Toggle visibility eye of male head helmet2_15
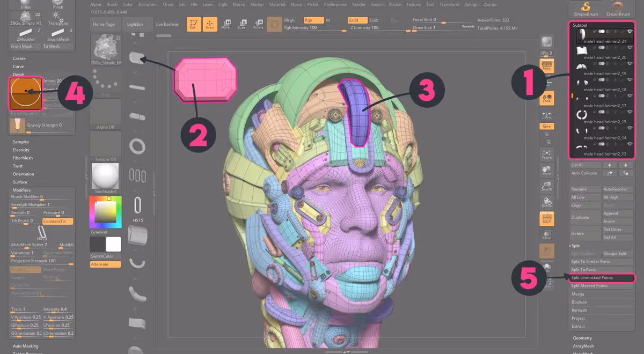Screen dimensions: 644x354 [630, 112]
